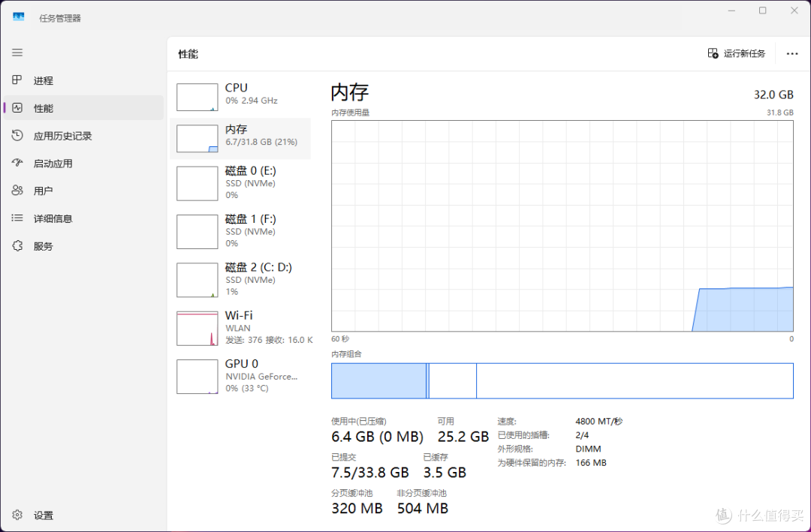The image size is (811, 532).
Task: Click the 2/4 slots used value
Action: coord(583,435)
